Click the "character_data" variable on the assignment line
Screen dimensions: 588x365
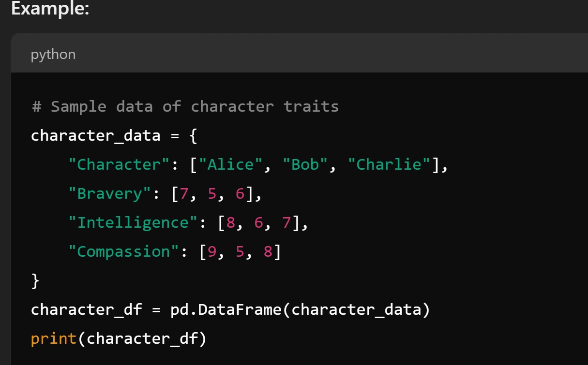(95, 135)
